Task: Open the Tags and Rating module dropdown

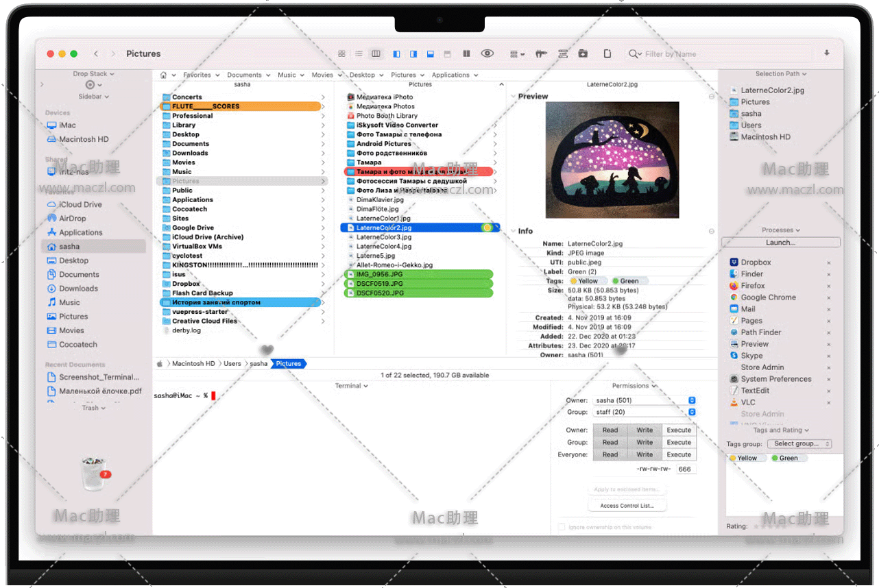Action: (x=781, y=430)
